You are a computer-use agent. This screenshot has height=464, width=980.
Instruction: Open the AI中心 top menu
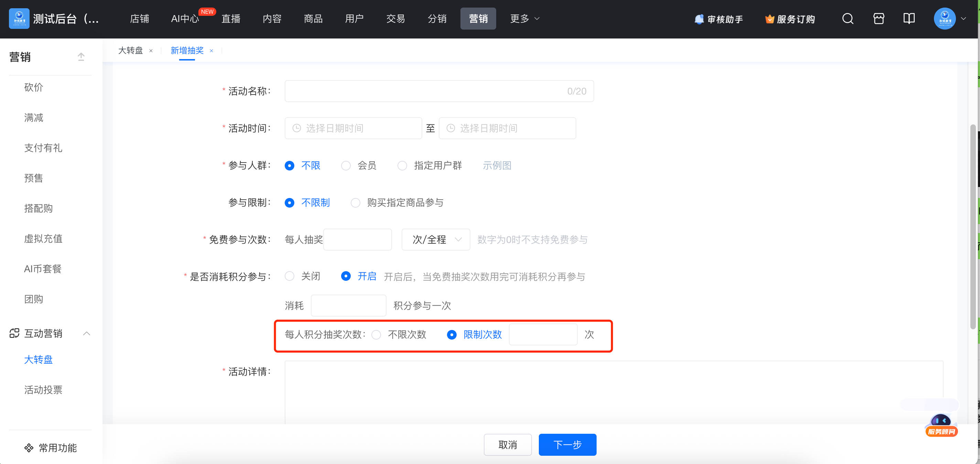point(185,18)
